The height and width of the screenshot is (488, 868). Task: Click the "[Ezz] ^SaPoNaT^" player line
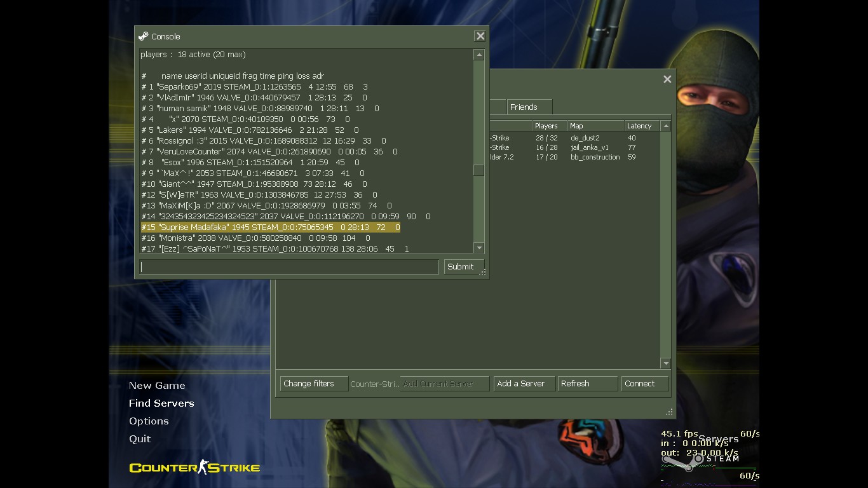(275, 248)
